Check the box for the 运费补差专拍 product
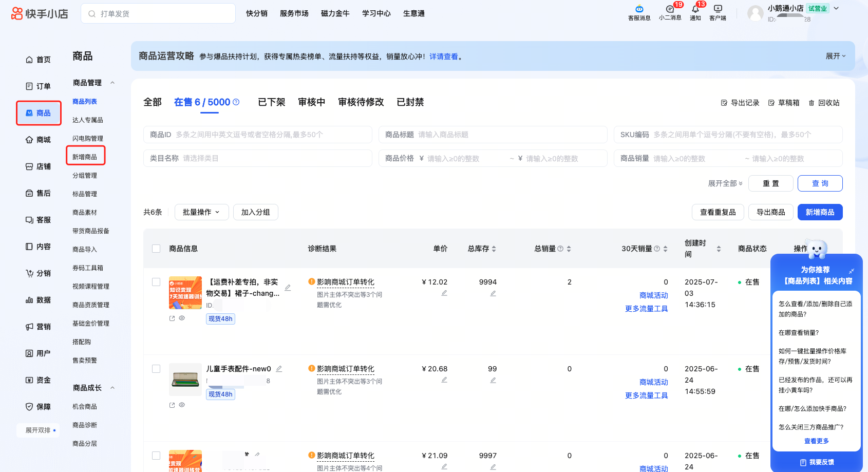 point(156,282)
